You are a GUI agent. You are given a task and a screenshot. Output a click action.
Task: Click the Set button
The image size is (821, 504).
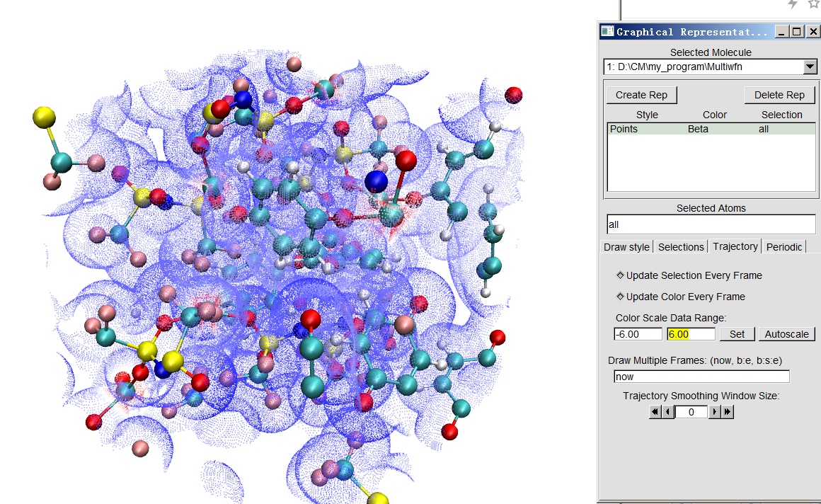point(737,334)
